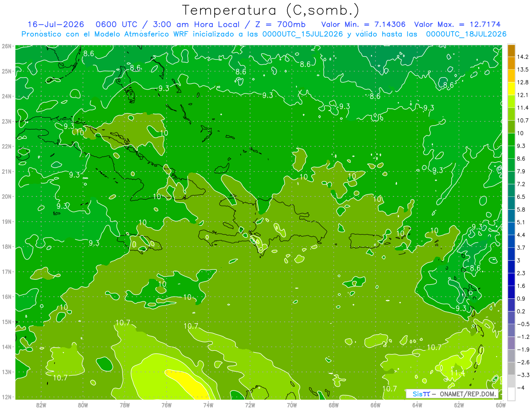The height and width of the screenshot is (411, 532).
Task: Click the title "Temperatura (C,somb.)"
Action: (x=271, y=10)
